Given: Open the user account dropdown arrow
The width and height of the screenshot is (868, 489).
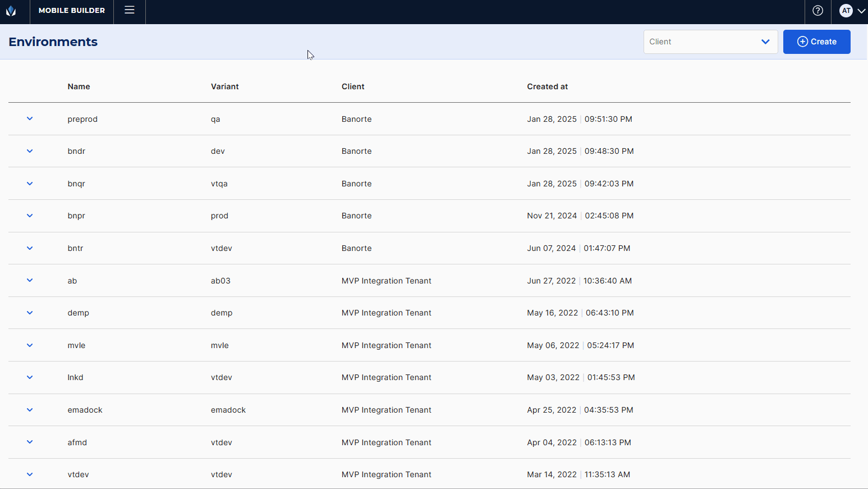Looking at the screenshot, I should [861, 11].
